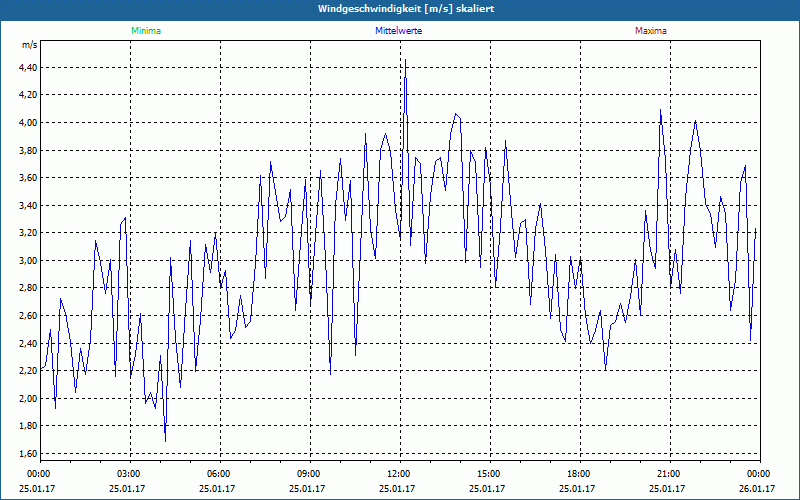Click the 2,40 y-axis value

click(29, 343)
